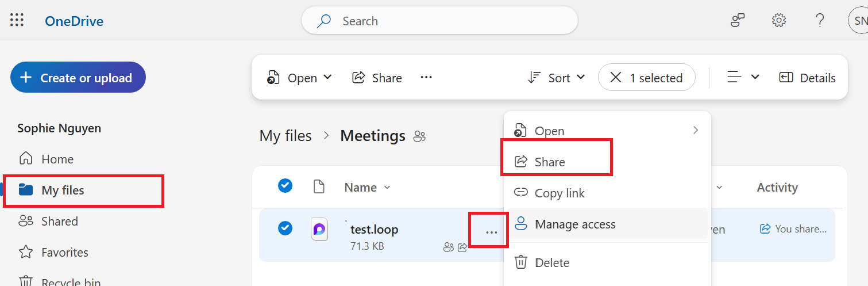Click the Recycle bin trash icon in sidebar
Screen dimensions: 868x286
26,282
